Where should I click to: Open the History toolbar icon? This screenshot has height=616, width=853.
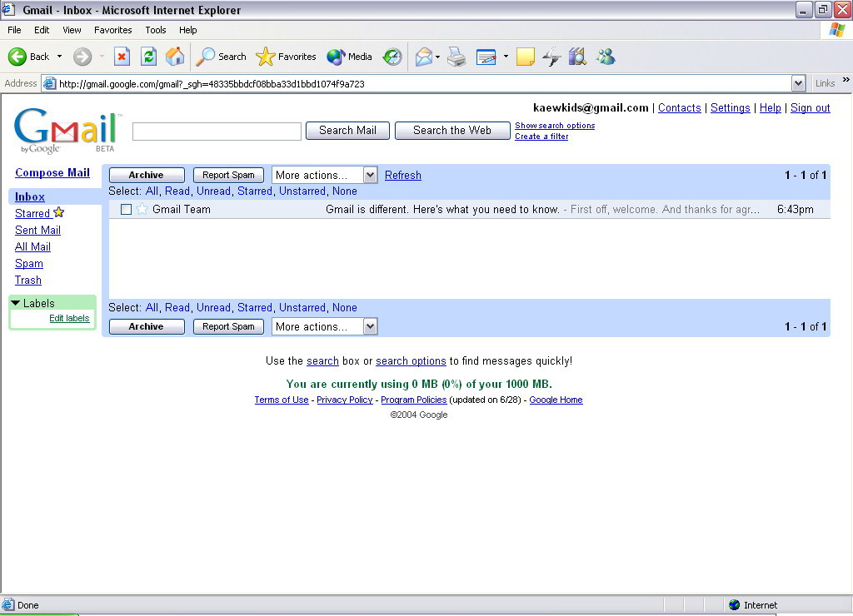click(392, 57)
